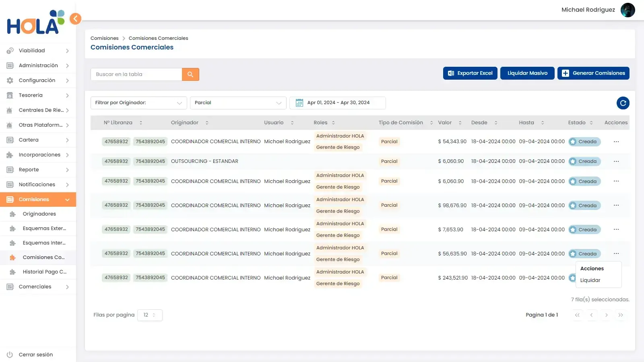
Task: Click the Creada badge in the $ 7,653.90 row
Action: (x=584, y=230)
